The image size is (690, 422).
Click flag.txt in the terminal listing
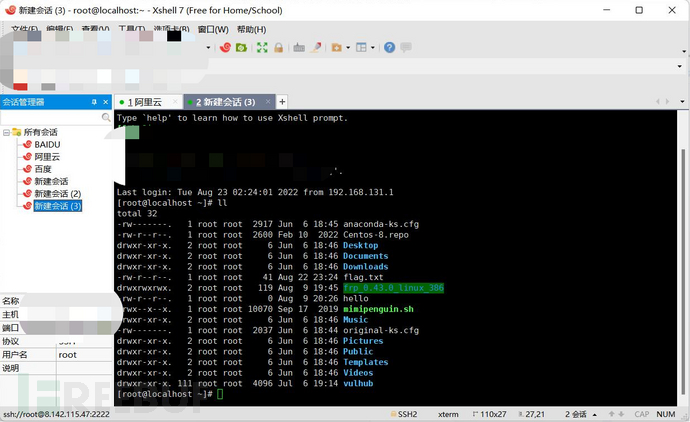(363, 277)
